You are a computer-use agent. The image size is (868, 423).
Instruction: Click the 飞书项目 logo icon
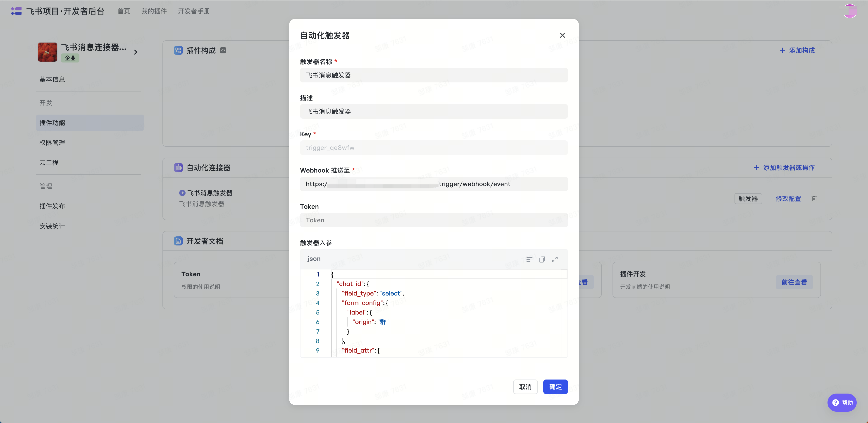(16, 11)
